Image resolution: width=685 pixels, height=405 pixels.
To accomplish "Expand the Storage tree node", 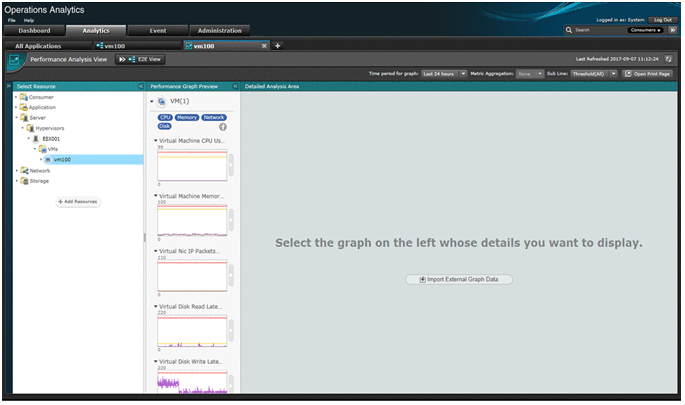I will pyautogui.click(x=17, y=181).
